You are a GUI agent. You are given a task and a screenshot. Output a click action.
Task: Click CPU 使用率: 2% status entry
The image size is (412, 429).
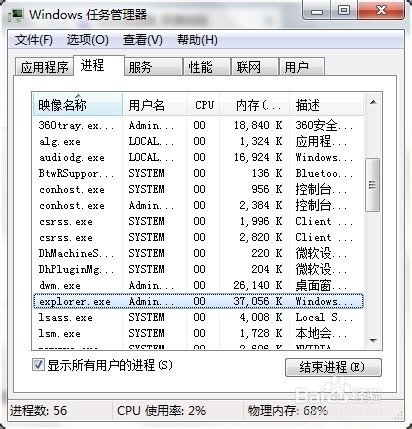pyautogui.click(x=161, y=411)
